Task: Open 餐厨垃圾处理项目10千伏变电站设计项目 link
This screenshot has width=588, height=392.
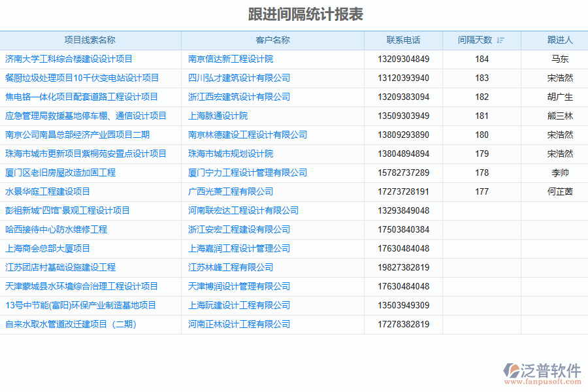Action: click(x=82, y=78)
